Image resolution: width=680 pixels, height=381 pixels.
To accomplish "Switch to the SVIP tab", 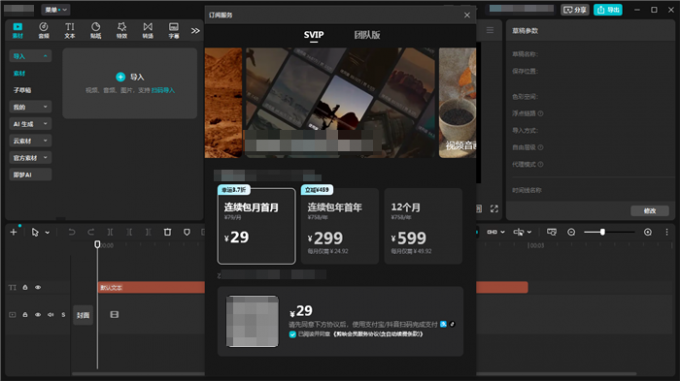I will (x=314, y=35).
